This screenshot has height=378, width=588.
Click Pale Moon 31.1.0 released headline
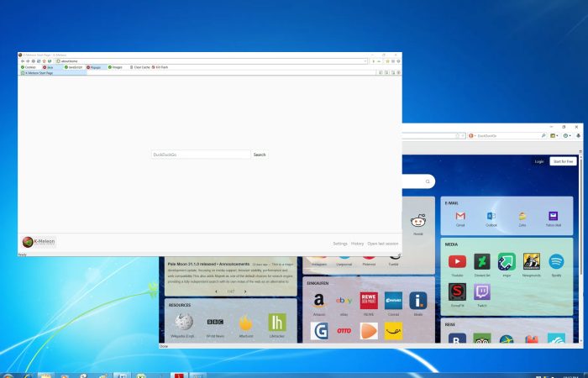[208, 264]
